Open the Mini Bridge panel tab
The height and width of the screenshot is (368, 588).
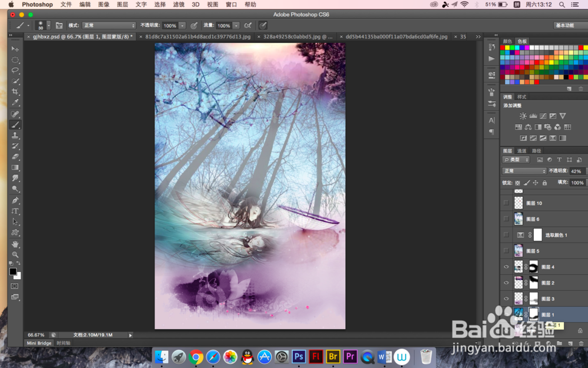(x=39, y=343)
